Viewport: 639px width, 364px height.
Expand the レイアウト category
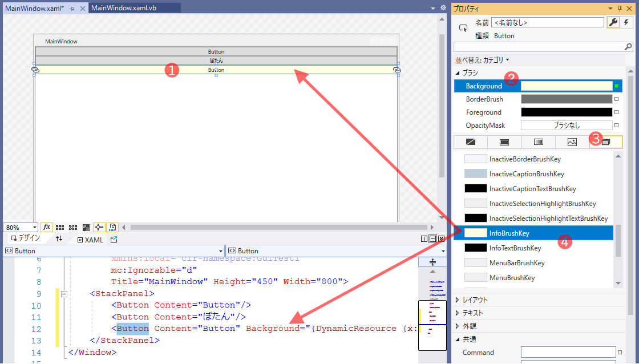(x=458, y=300)
